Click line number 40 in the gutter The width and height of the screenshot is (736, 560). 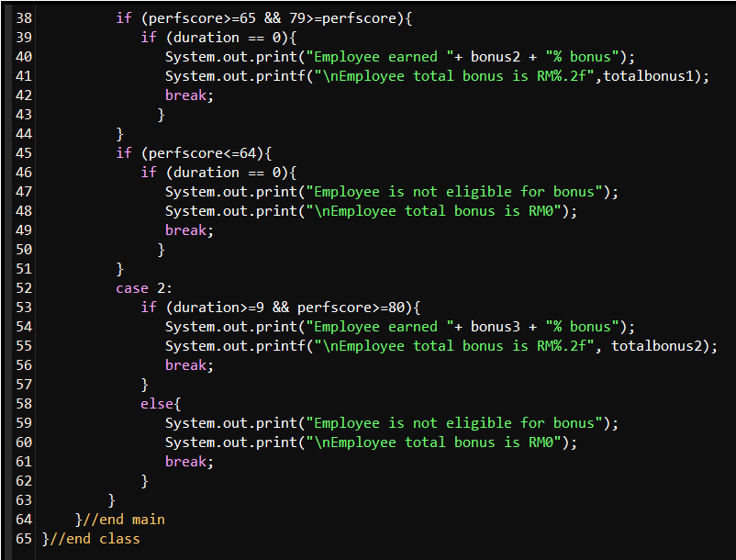tap(24, 57)
